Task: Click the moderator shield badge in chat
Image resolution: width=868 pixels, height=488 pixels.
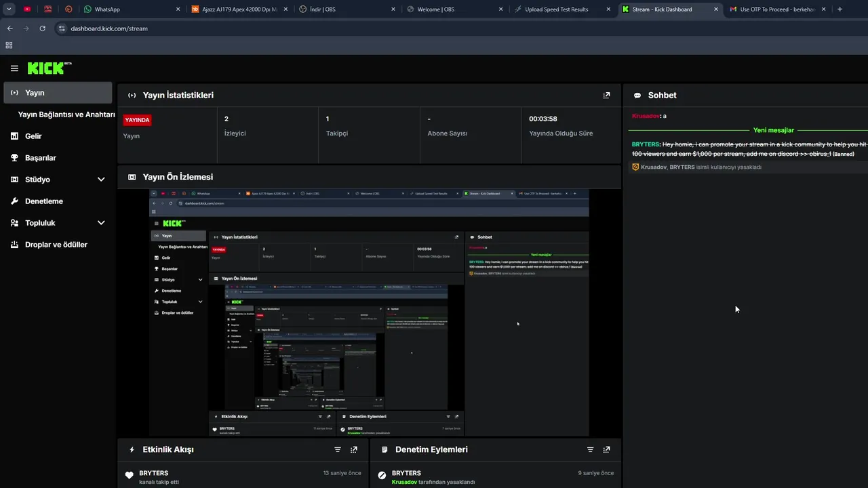Action: point(635,167)
